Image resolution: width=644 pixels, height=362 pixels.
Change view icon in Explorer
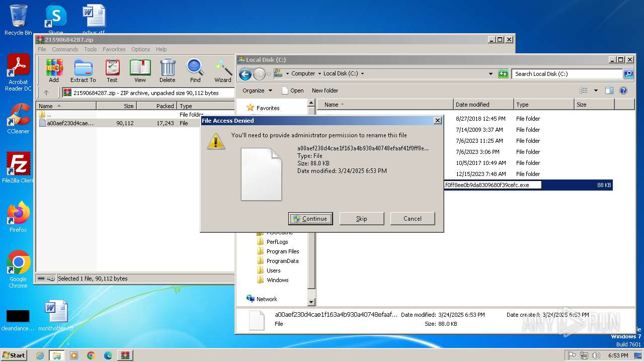(x=584, y=90)
